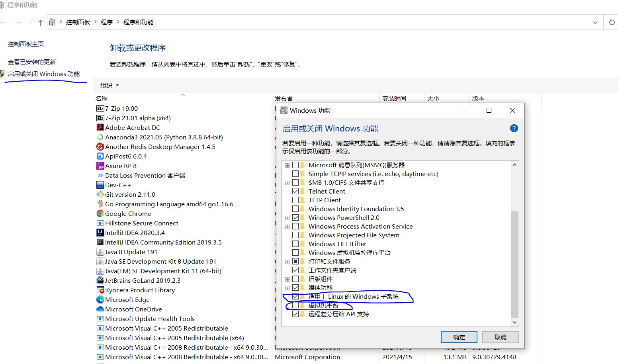Select Java 8 Update 191 icon
This screenshot has height=364, width=618.
100,252
